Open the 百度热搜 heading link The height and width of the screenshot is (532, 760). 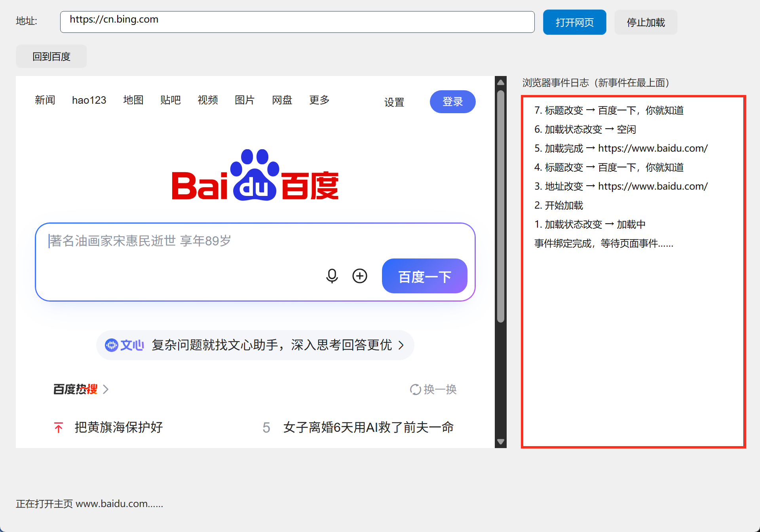click(75, 389)
